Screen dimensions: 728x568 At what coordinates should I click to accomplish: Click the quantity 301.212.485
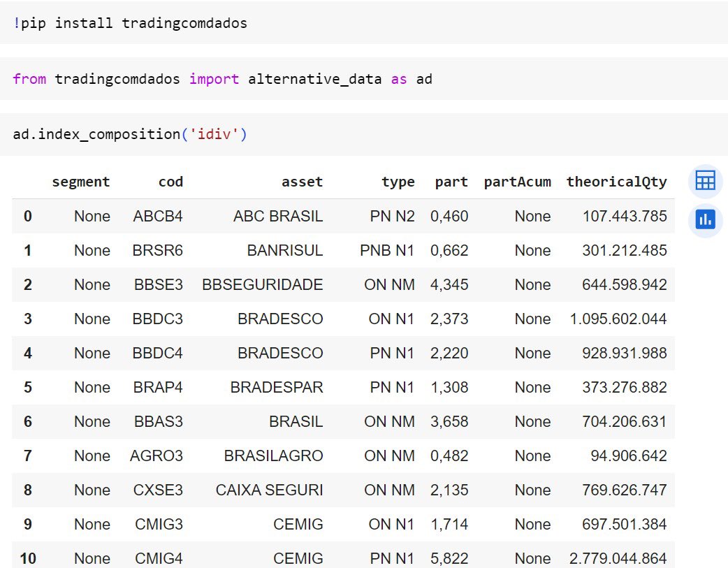tap(625, 250)
